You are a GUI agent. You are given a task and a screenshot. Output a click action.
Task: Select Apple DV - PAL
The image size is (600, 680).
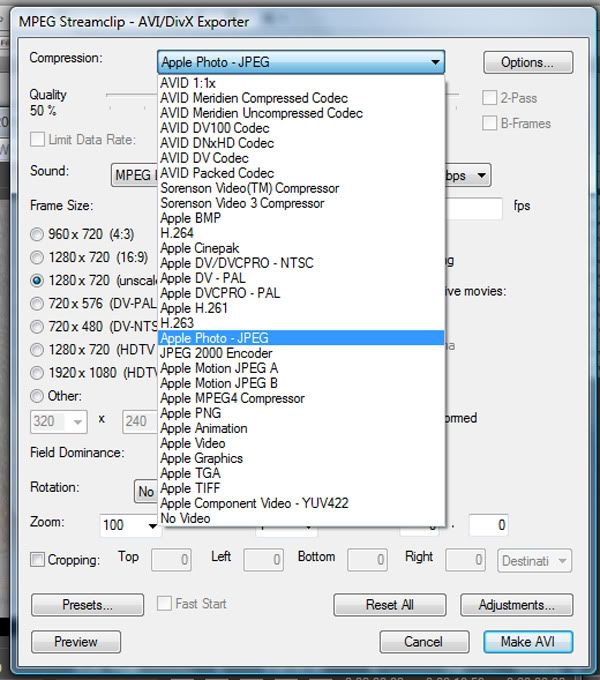click(x=301, y=278)
